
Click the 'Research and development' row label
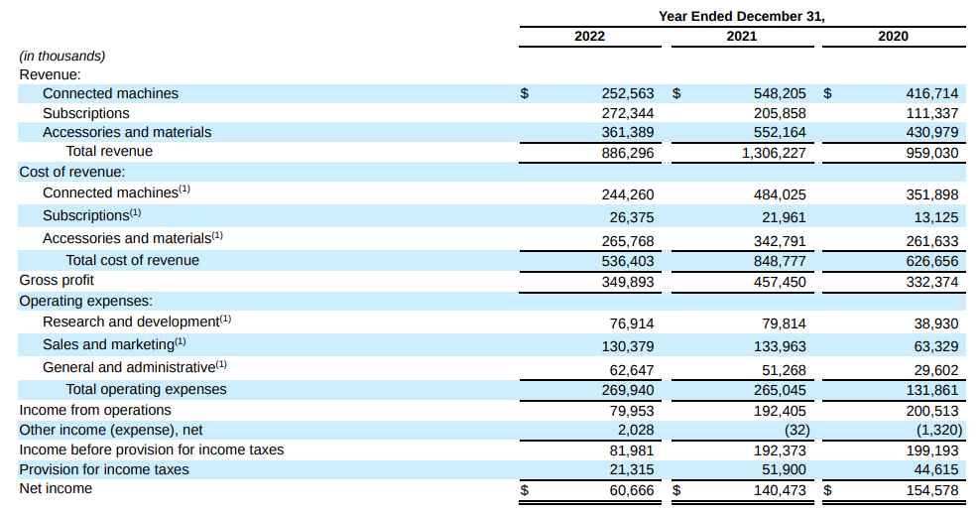137,321
